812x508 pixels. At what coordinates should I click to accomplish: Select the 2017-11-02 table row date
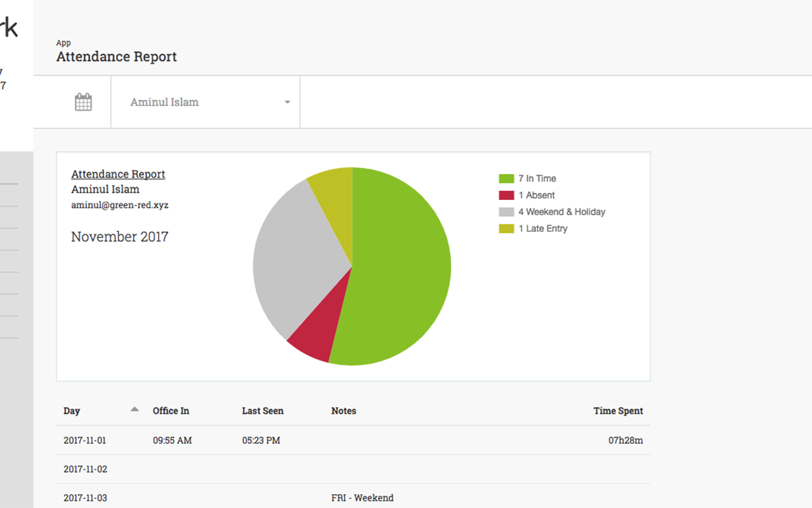pos(85,469)
